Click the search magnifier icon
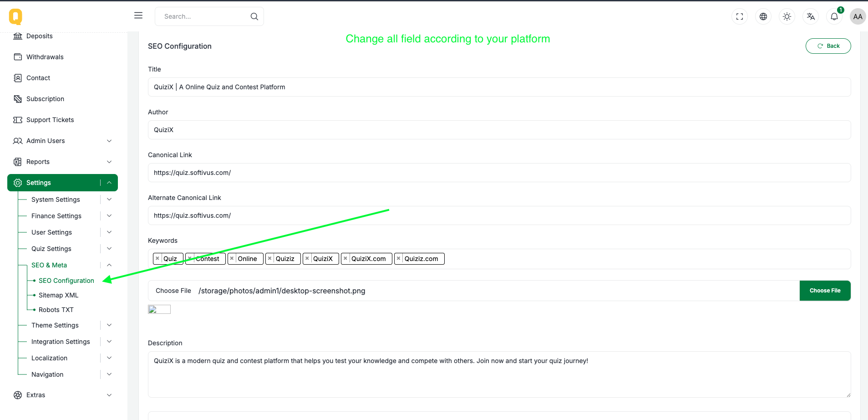Image resolution: width=868 pixels, height=420 pixels. (x=254, y=16)
